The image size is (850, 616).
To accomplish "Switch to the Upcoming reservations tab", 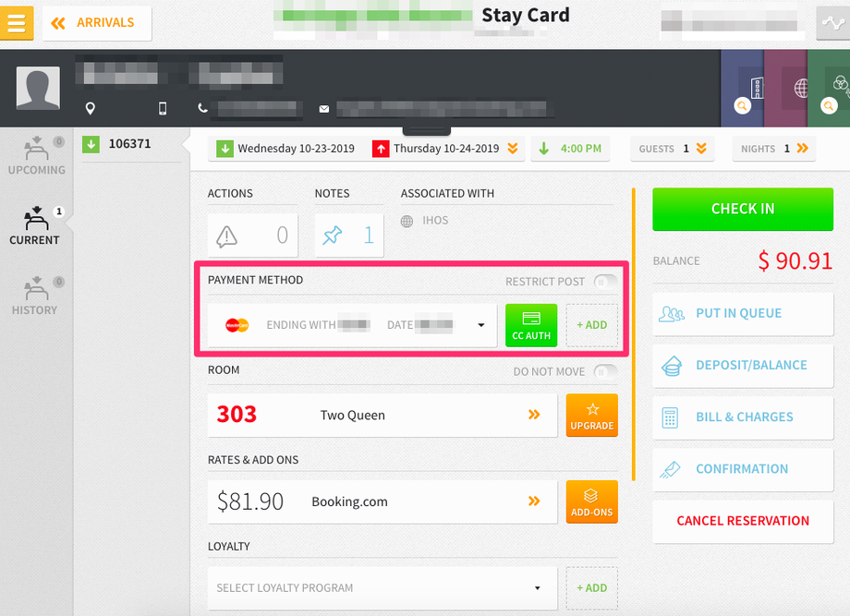I will pyautogui.click(x=36, y=156).
